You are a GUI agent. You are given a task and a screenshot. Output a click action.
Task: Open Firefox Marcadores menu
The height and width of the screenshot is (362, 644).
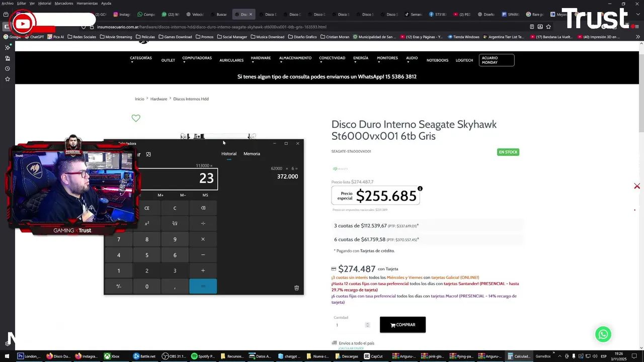pyautogui.click(x=63, y=4)
